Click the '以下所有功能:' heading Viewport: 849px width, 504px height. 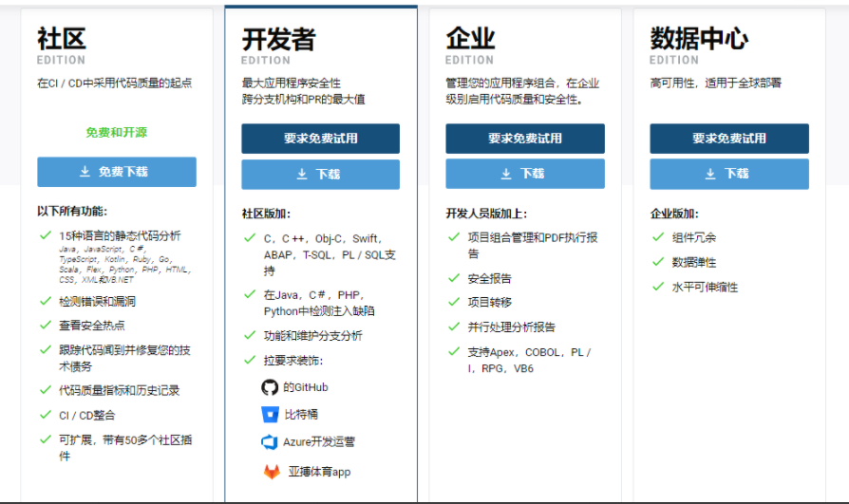72,211
